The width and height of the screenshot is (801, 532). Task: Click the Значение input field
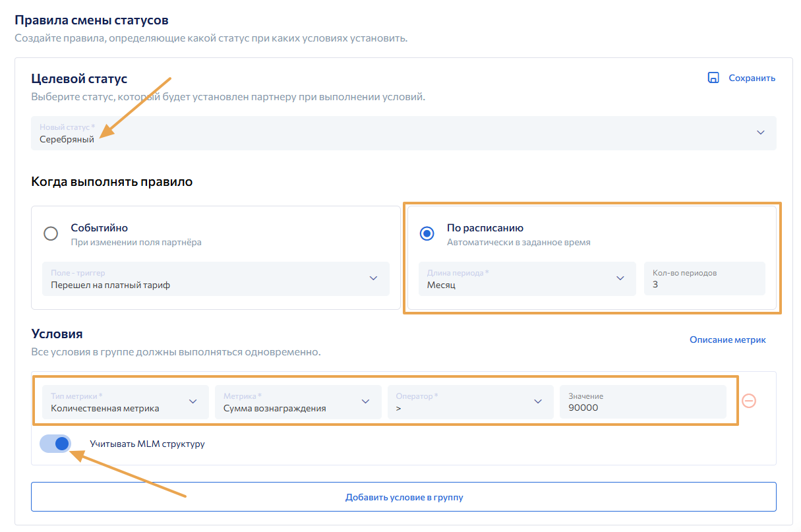642,402
